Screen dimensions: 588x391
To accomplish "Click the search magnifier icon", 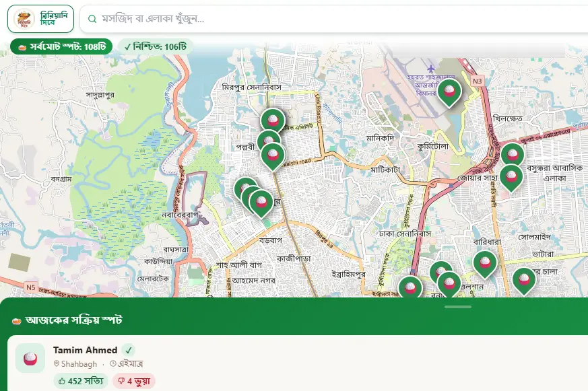I will [x=92, y=20].
